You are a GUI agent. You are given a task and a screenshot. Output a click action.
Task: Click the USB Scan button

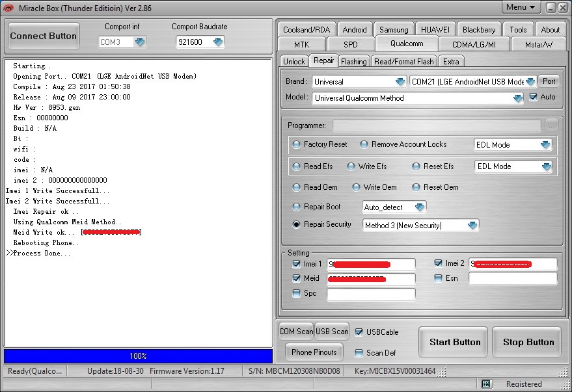point(332,331)
